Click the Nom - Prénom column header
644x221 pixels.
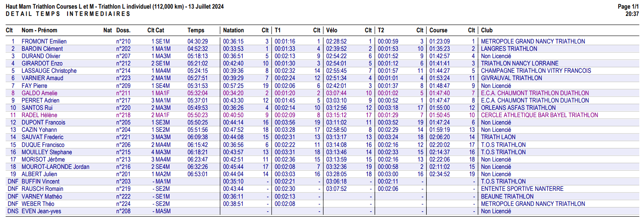pyautogui.click(x=39, y=30)
